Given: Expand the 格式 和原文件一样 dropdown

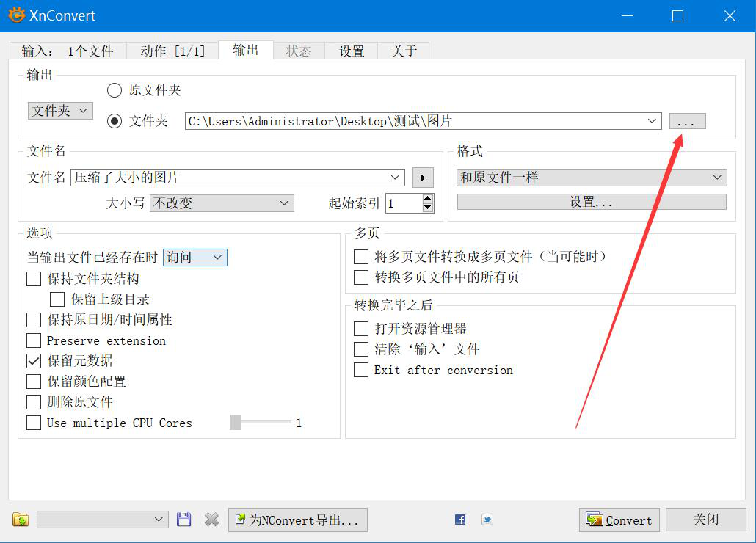Looking at the screenshot, I should (592, 178).
